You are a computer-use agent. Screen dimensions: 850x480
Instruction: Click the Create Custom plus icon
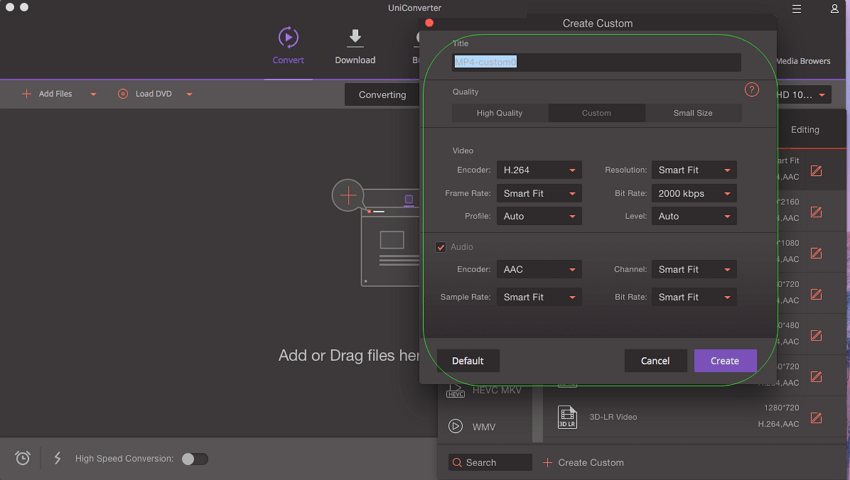[548, 463]
